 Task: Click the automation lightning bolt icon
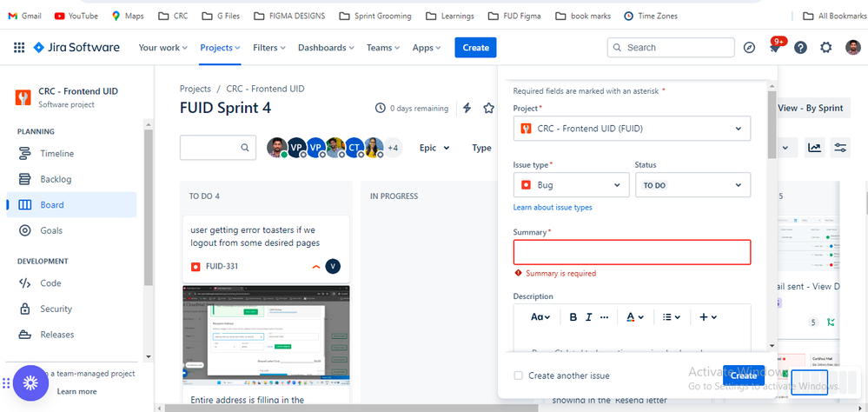pyautogui.click(x=467, y=108)
